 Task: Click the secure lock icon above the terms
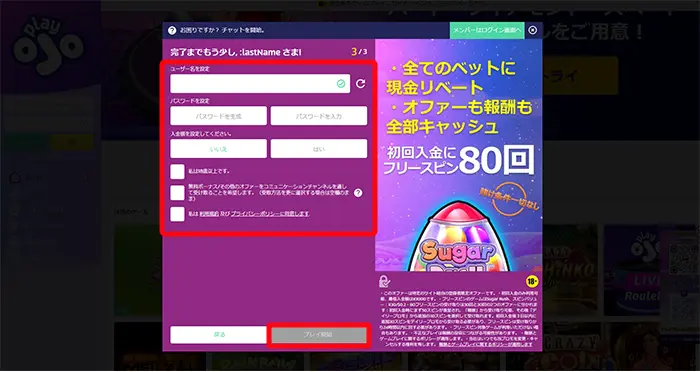[384, 281]
